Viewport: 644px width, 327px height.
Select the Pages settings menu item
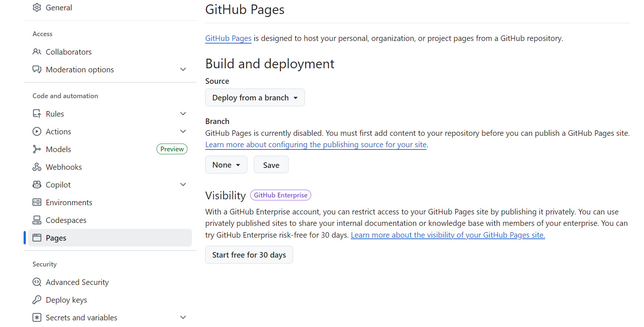[x=110, y=238]
